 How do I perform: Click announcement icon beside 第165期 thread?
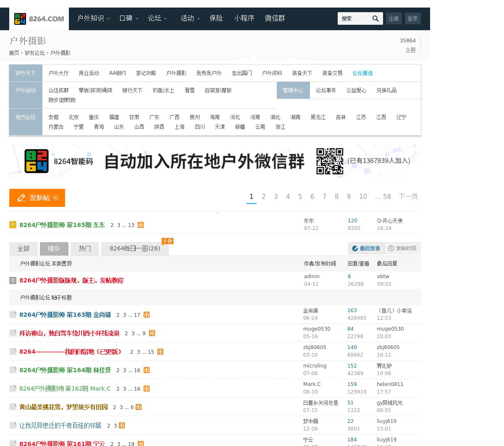[x=13, y=225]
